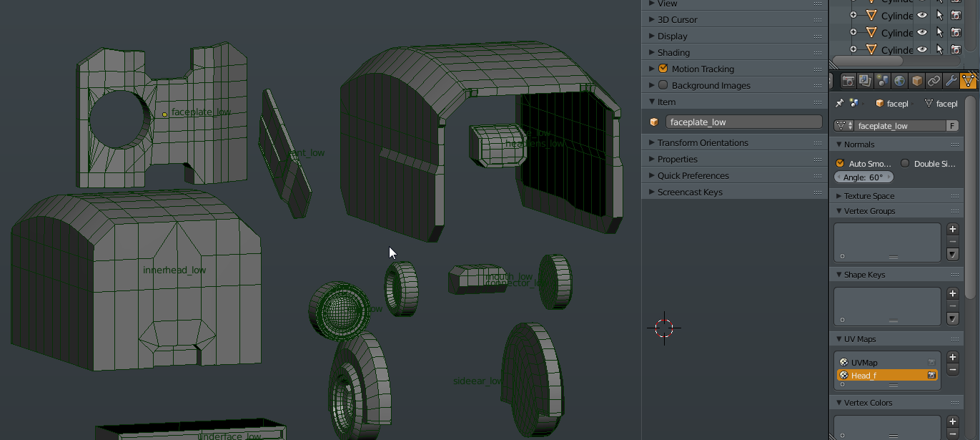Click the F fake user button
The height and width of the screenshot is (440, 980).
(952, 126)
